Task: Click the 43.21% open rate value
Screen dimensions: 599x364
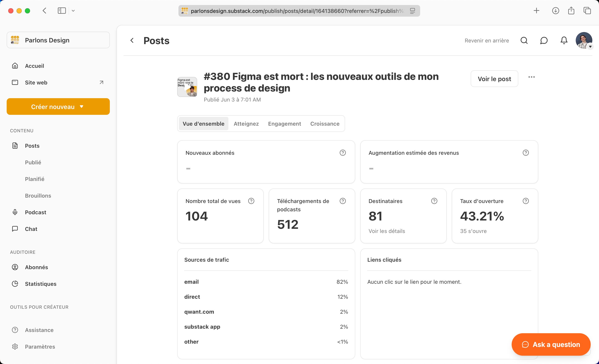Action: [482, 216]
